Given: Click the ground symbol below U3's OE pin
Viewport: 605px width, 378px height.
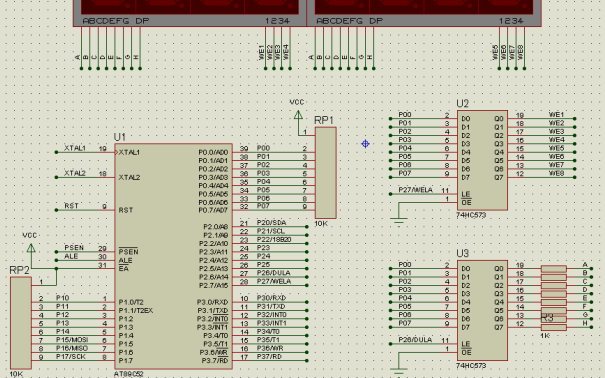Looking at the screenshot, I should coord(398,371).
